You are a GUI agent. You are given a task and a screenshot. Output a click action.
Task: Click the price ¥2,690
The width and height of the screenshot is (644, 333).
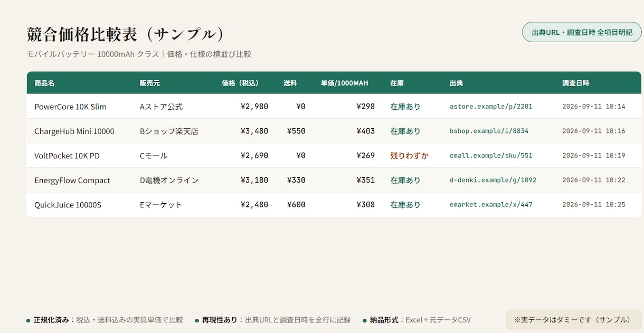pos(254,156)
